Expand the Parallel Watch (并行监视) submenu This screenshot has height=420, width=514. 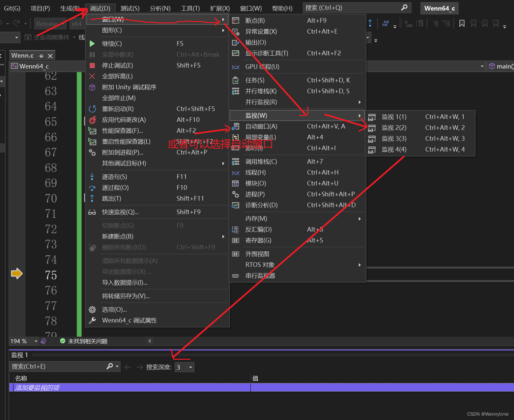[x=298, y=102]
